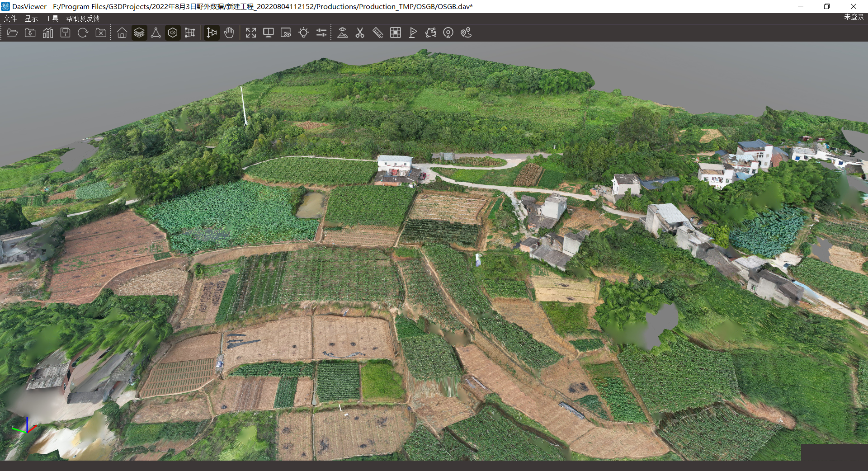Expand the 工具 menu
This screenshot has width=868, height=471.
click(x=52, y=19)
